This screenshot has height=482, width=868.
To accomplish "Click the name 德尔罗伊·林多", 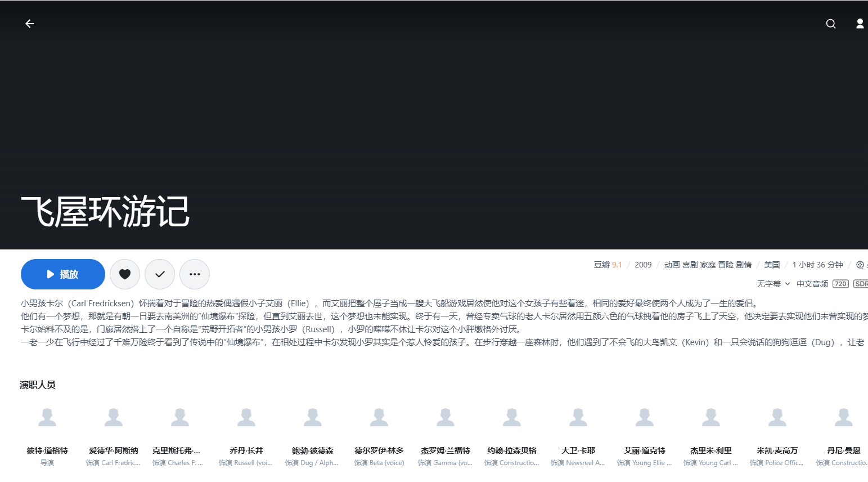I will click(x=379, y=450).
